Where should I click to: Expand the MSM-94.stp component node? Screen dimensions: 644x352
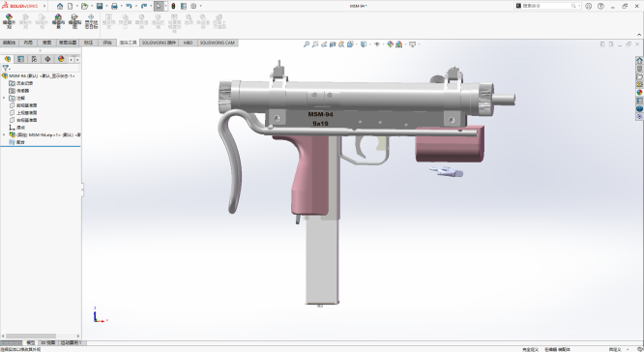pos(4,134)
